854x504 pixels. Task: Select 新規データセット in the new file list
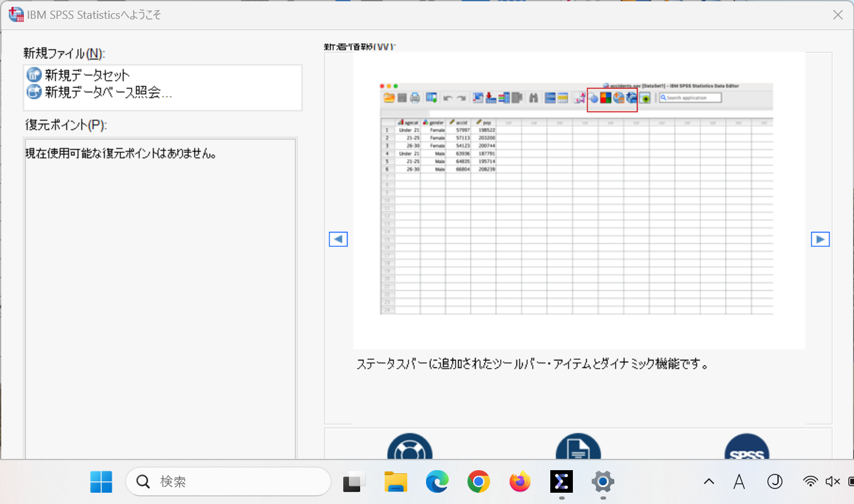pyautogui.click(x=78, y=75)
